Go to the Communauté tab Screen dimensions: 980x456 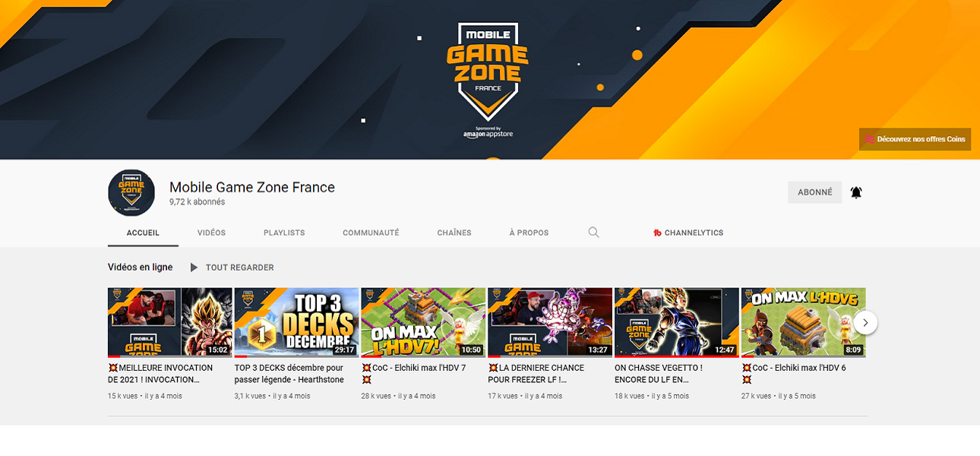pos(371,233)
